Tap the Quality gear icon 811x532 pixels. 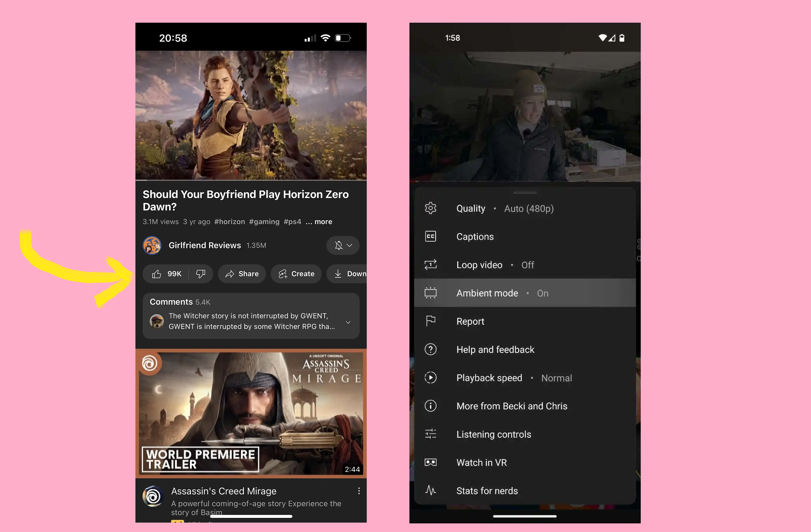(x=431, y=208)
